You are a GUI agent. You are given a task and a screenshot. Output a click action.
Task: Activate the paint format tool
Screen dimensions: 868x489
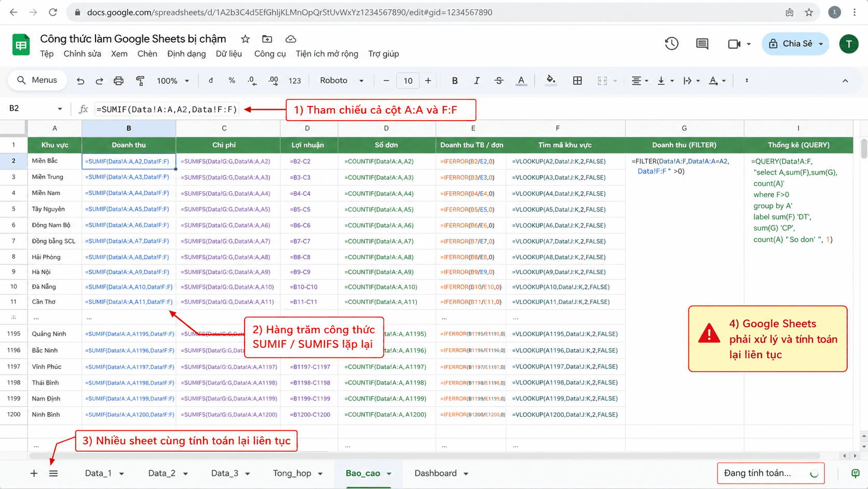(140, 81)
